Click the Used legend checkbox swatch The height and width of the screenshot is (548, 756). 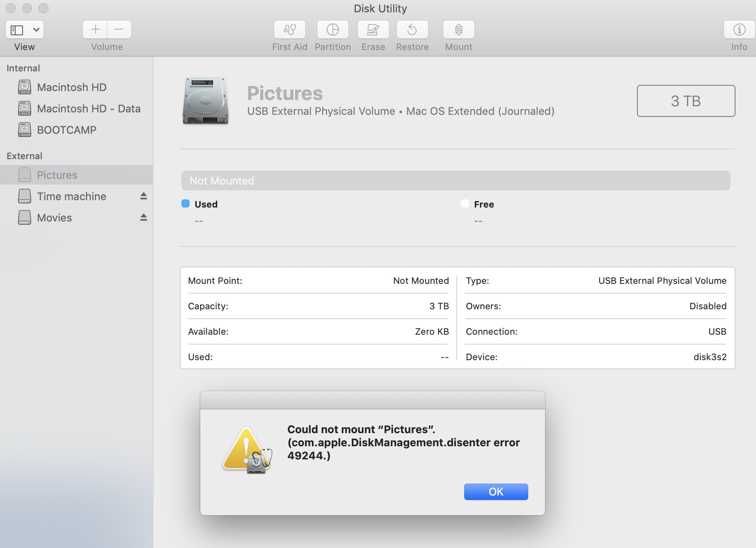(186, 203)
